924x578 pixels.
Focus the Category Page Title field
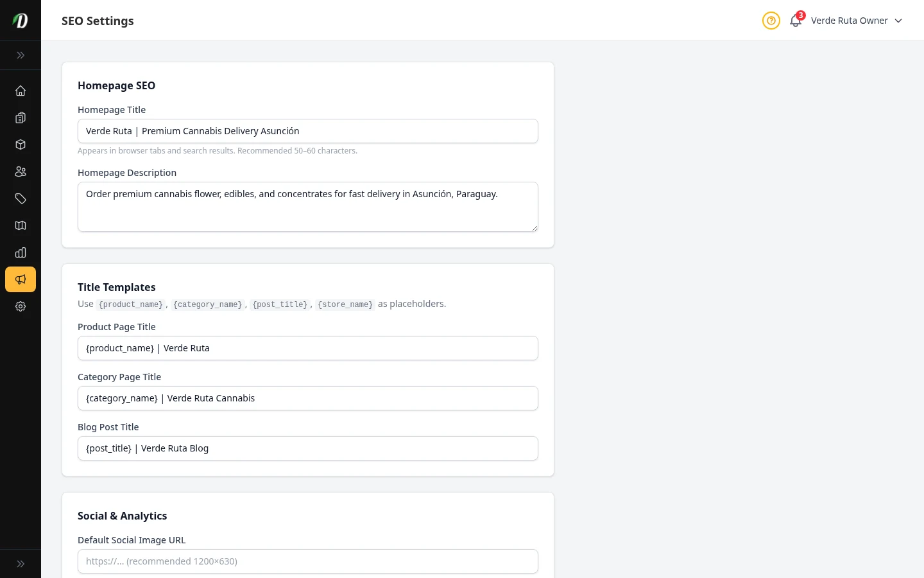coord(308,398)
